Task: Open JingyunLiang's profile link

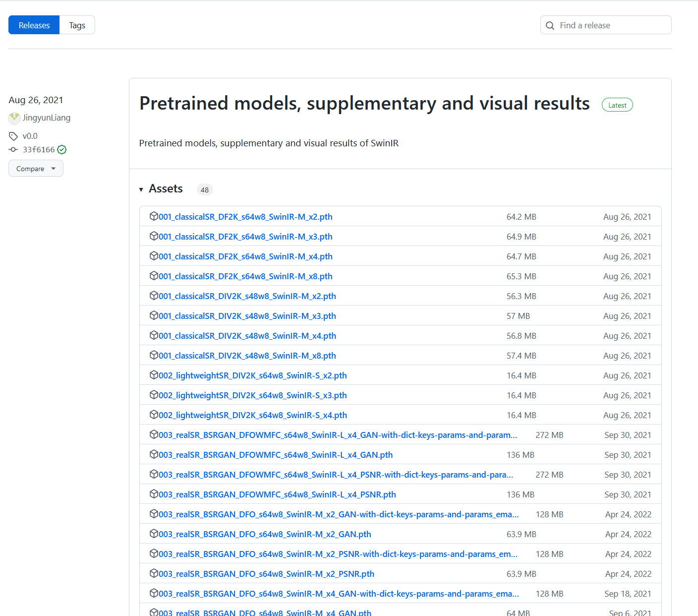Action: (x=47, y=118)
